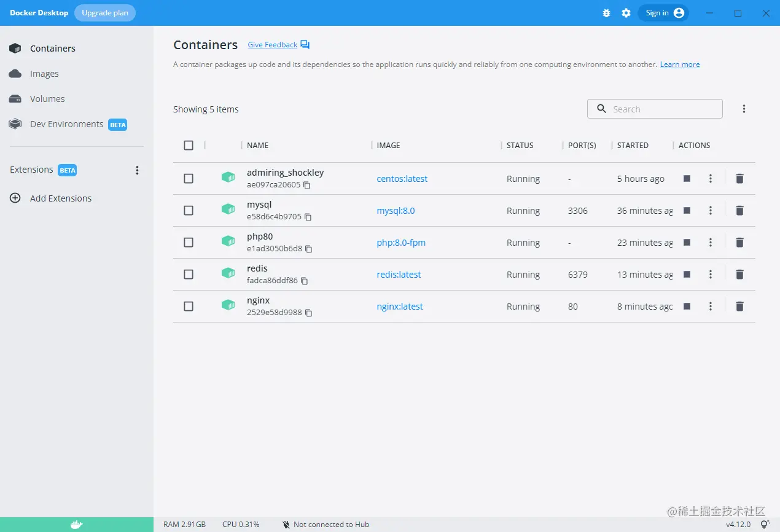Check the mysql row checkbox

(x=189, y=210)
